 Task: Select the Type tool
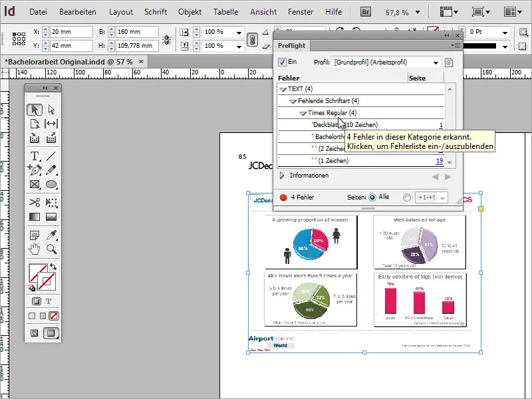point(35,156)
